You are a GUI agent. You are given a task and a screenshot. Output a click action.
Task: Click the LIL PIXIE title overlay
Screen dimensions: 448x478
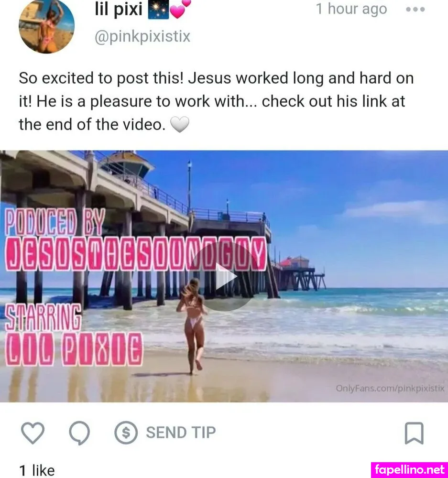tap(74, 349)
